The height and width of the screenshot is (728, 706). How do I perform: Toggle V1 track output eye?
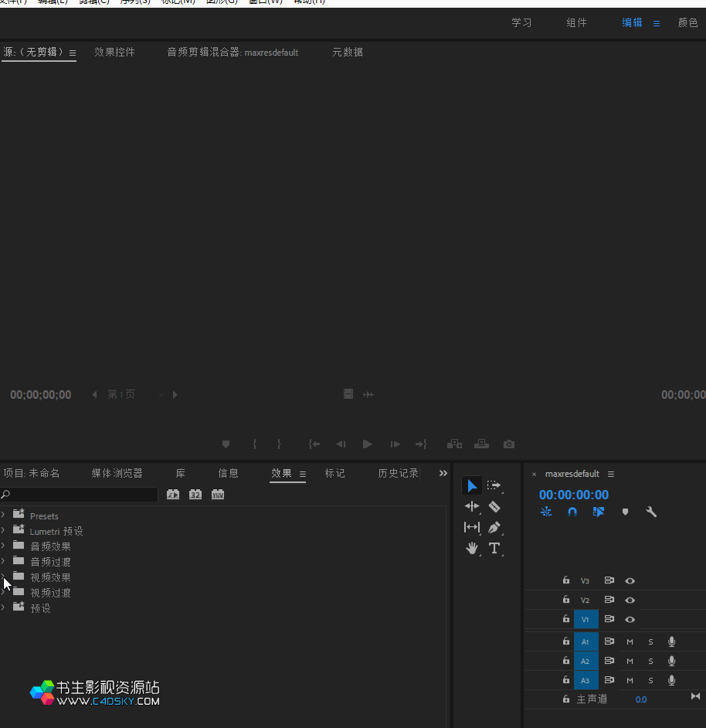click(x=630, y=619)
